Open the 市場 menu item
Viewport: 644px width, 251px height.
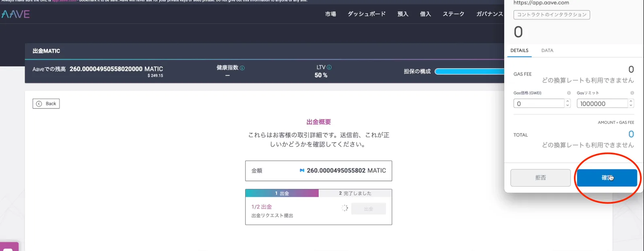pos(330,14)
